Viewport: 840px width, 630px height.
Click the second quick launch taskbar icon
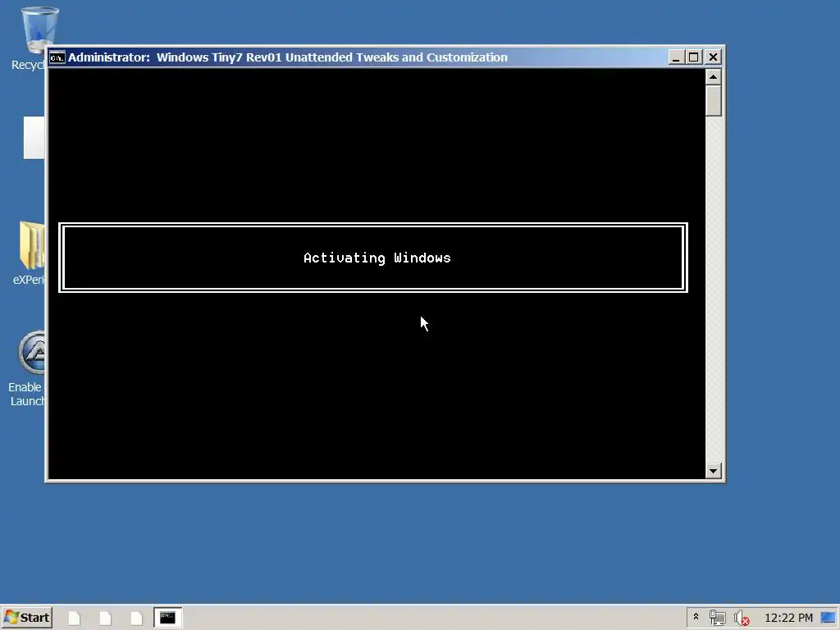106,619
